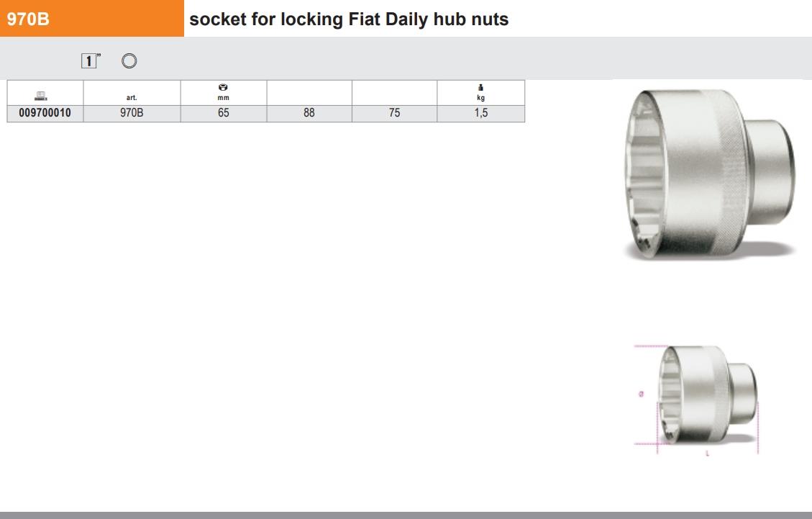Select item code 009700010
The width and height of the screenshot is (812, 519).
pos(45,113)
